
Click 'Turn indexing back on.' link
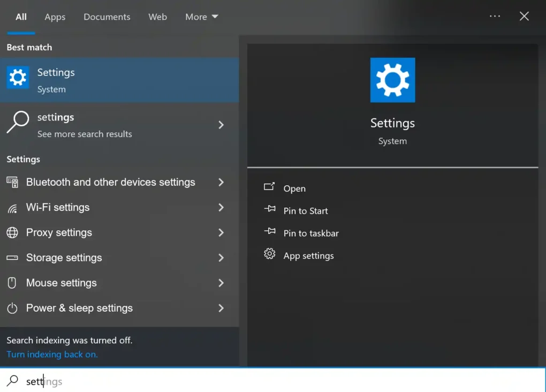click(x=52, y=355)
